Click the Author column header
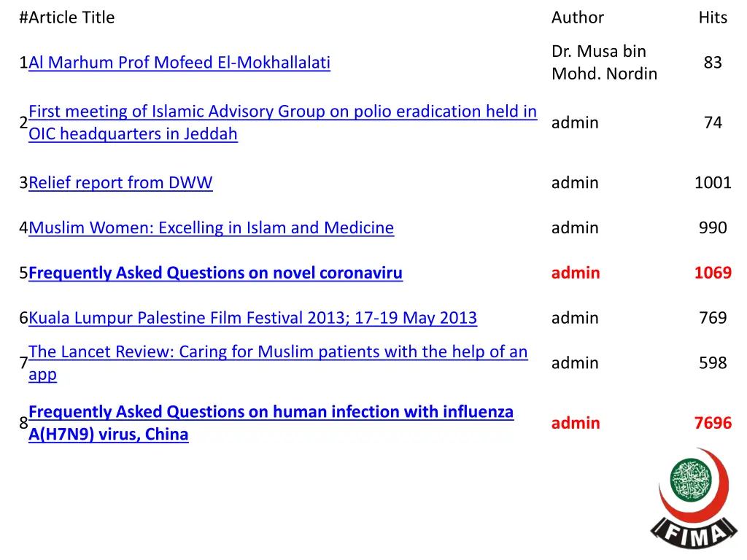The width and height of the screenshot is (747, 560). coord(578,17)
